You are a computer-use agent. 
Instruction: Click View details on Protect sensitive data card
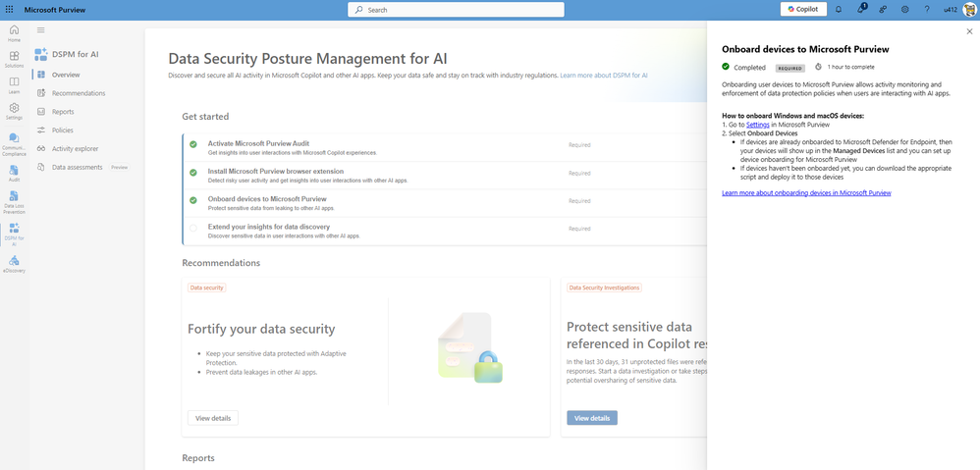[592, 418]
